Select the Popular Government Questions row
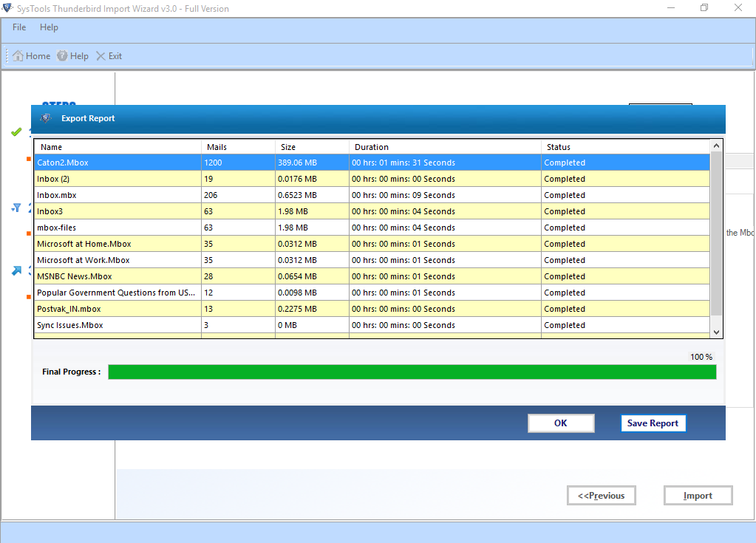This screenshot has height=543, width=756. pyautogui.click(x=372, y=293)
